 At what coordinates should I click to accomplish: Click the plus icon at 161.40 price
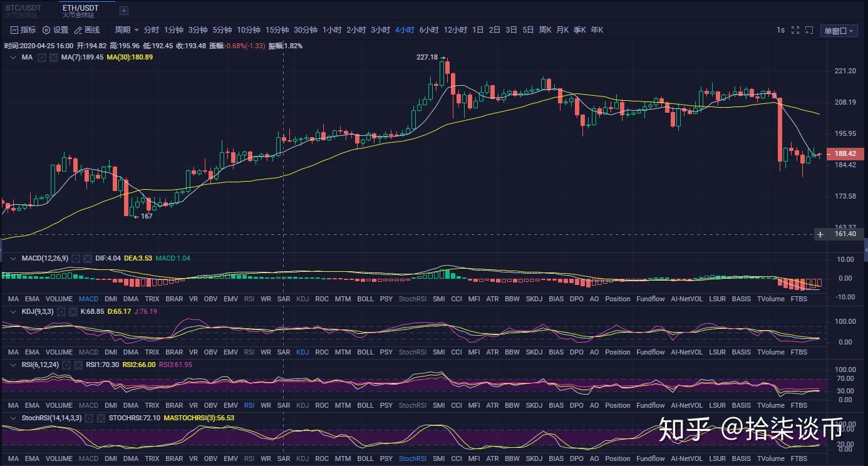pos(820,234)
